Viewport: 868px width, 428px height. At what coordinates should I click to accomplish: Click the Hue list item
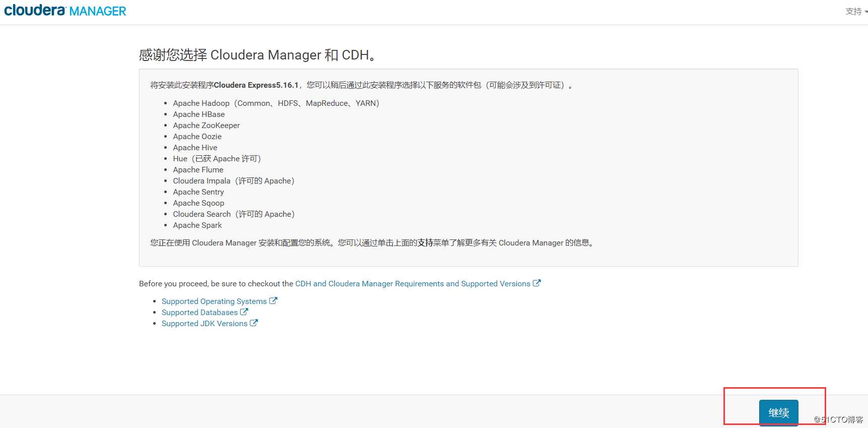tap(217, 159)
